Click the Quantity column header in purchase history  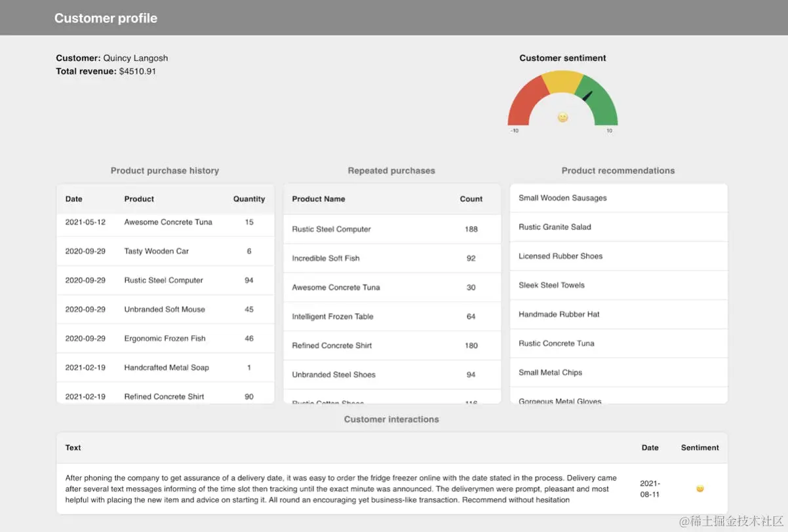point(249,199)
